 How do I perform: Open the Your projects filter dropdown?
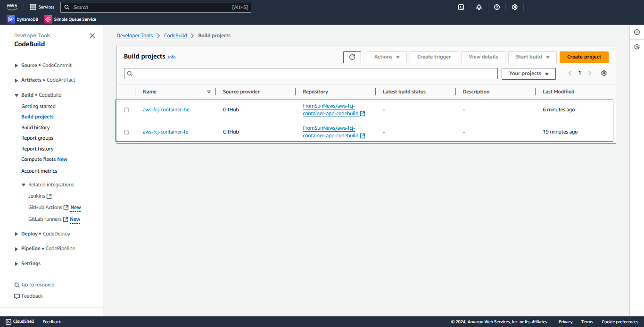coord(528,74)
